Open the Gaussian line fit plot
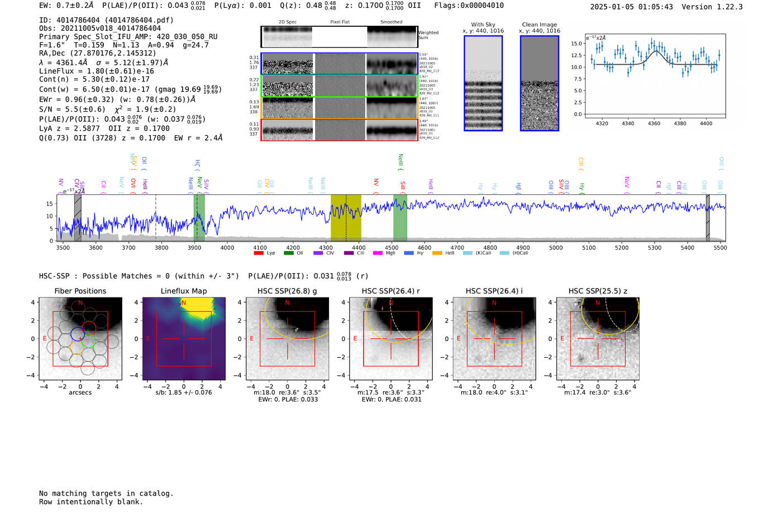The image size is (782, 532). click(x=655, y=76)
